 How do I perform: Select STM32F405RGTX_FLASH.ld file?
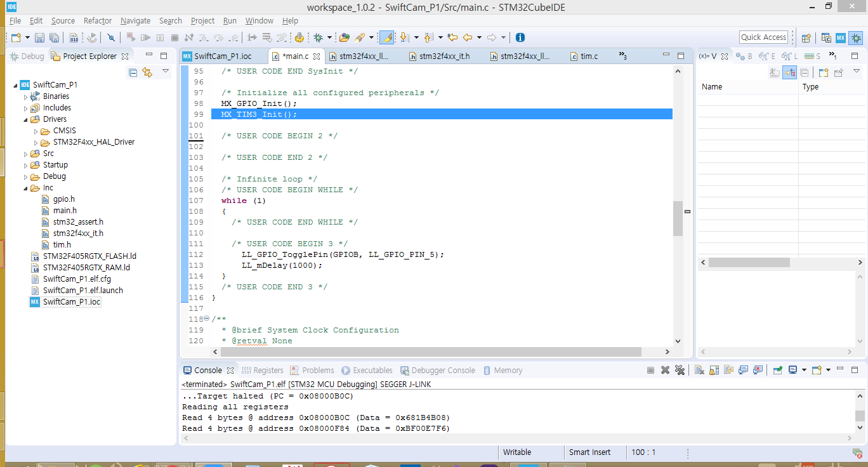click(x=83, y=256)
